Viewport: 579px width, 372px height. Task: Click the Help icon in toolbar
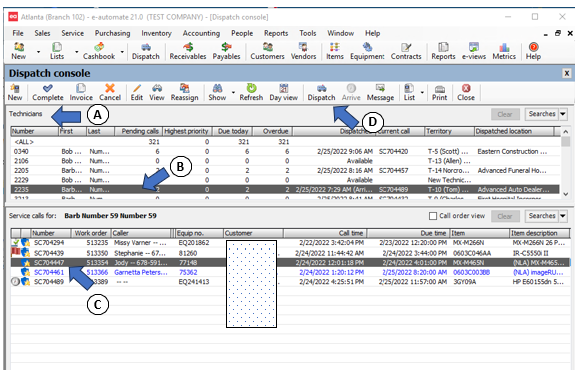(x=533, y=51)
